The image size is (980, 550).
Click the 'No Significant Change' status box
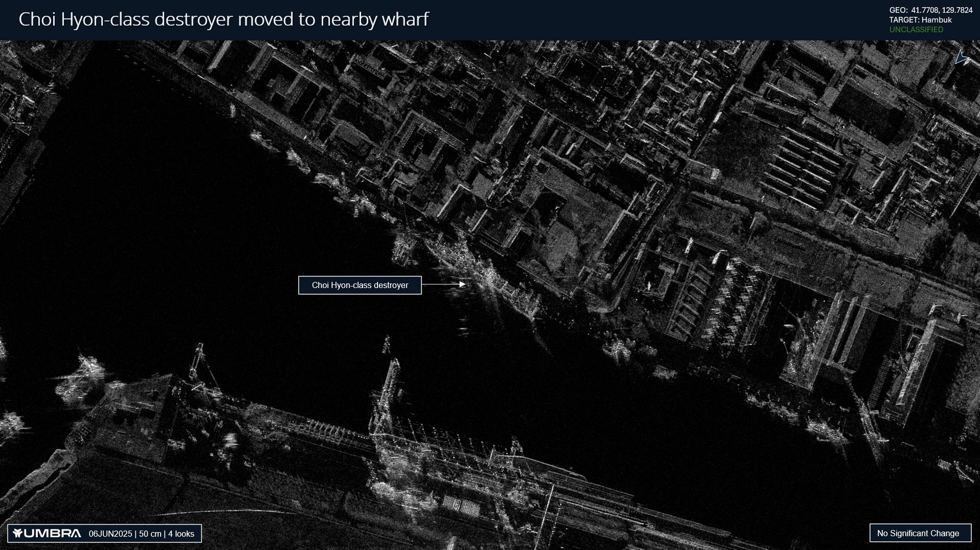[x=920, y=533]
